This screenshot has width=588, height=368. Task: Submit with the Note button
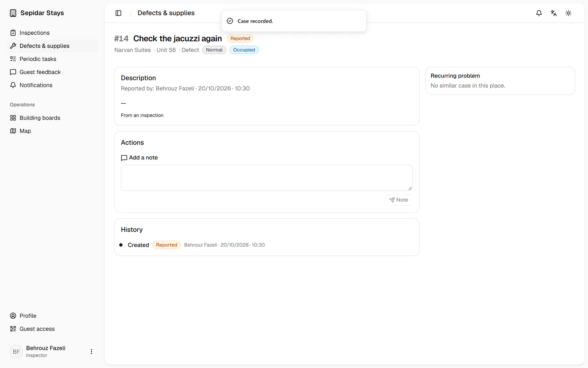click(399, 200)
